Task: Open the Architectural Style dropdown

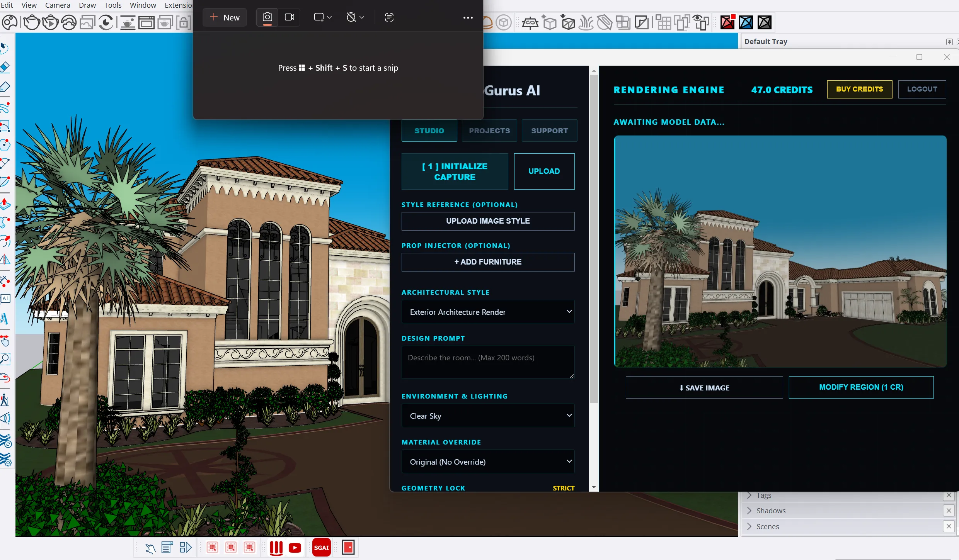Action: (x=488, y=312)
